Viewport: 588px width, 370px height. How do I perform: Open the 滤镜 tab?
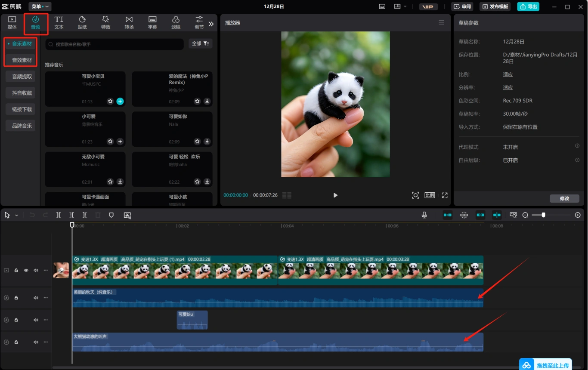[176, 23]
